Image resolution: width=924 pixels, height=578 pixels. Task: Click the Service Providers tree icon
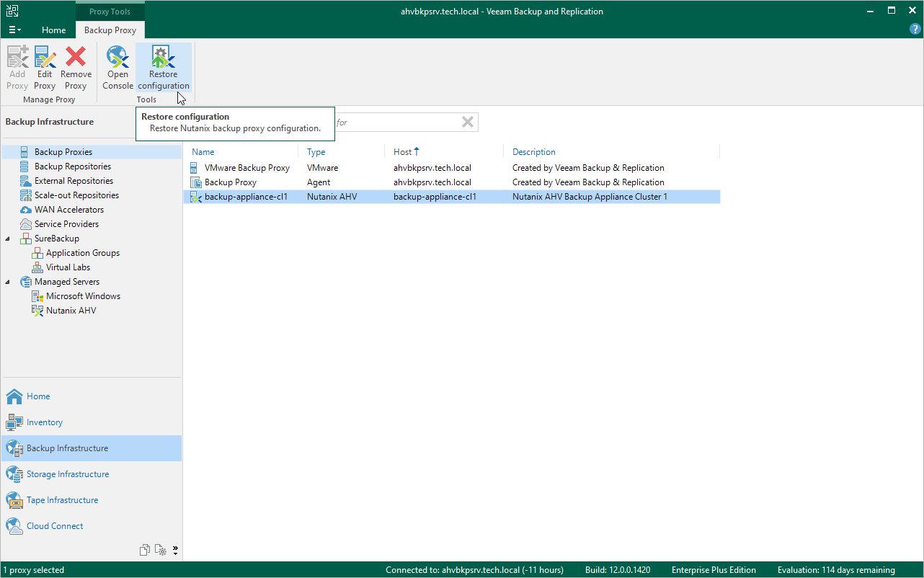click(x=25, y=224)
